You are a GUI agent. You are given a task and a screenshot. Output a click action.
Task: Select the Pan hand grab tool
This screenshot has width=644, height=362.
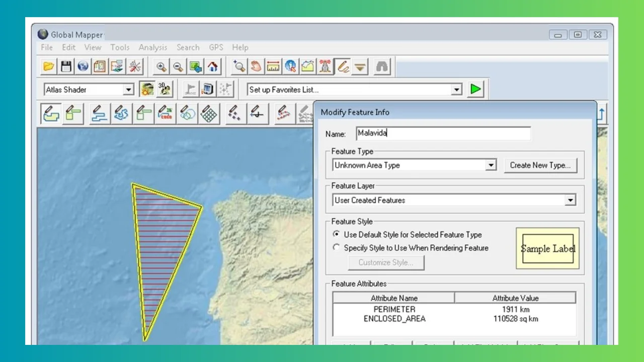(x=256, y=66)
